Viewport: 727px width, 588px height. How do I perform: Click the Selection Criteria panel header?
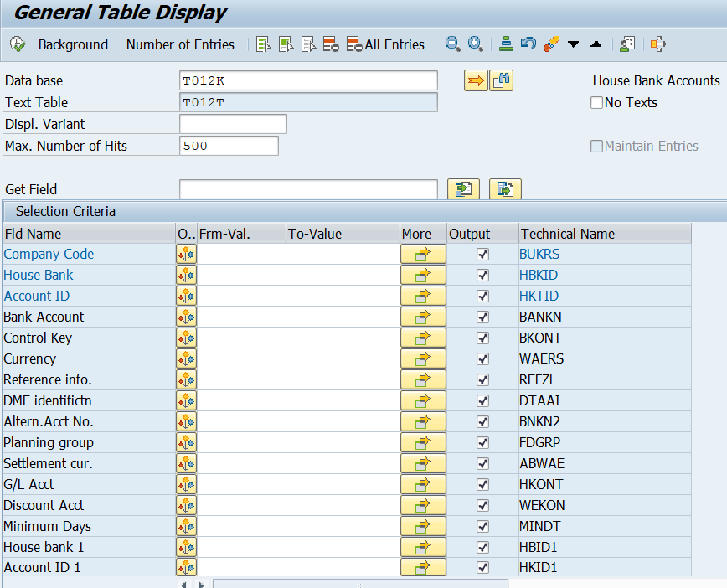click(x=364, y=211)
